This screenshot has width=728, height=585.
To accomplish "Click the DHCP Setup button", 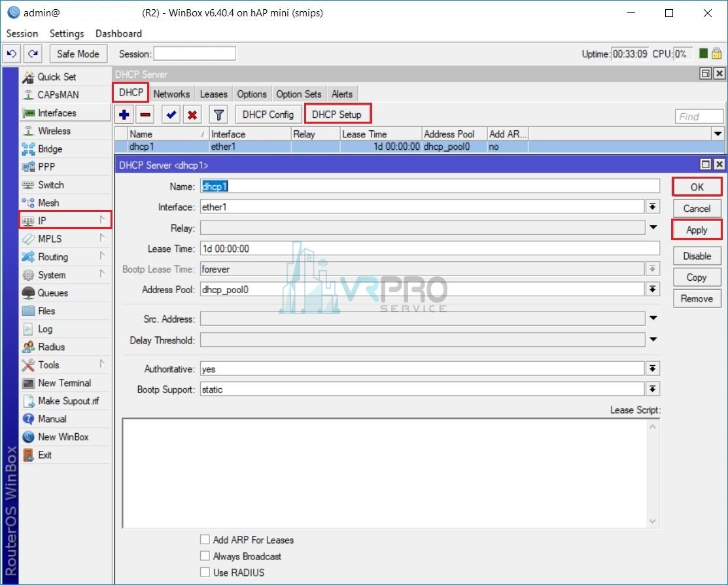I will point(337,115).
